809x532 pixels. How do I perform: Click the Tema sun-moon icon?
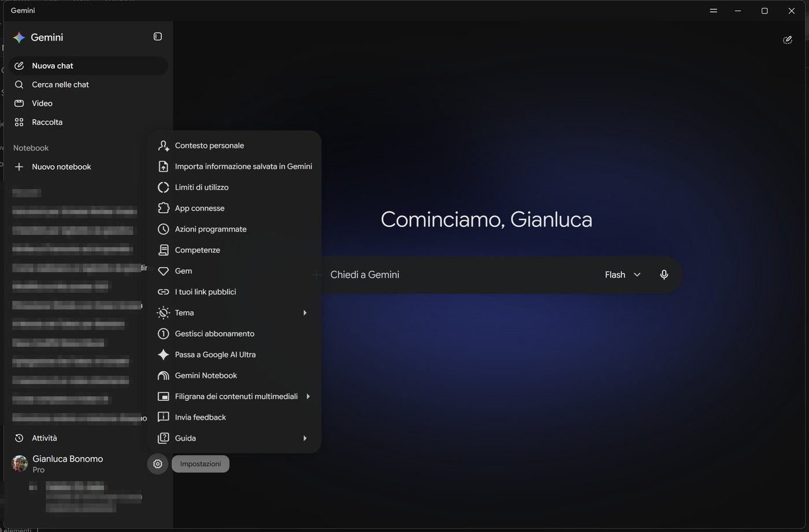click(164, 312)
